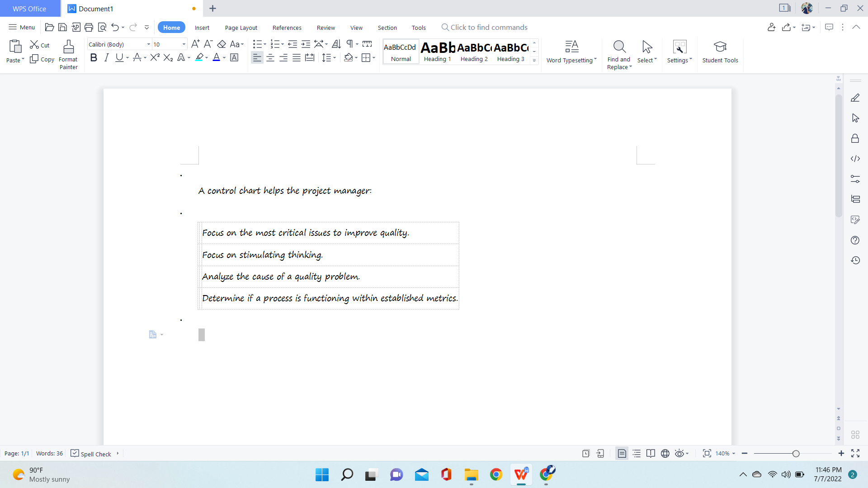Image resolution: width=868 pixels, height=488 pixels.
Task: Search commands in the find bar
Action: click(484, 27)
